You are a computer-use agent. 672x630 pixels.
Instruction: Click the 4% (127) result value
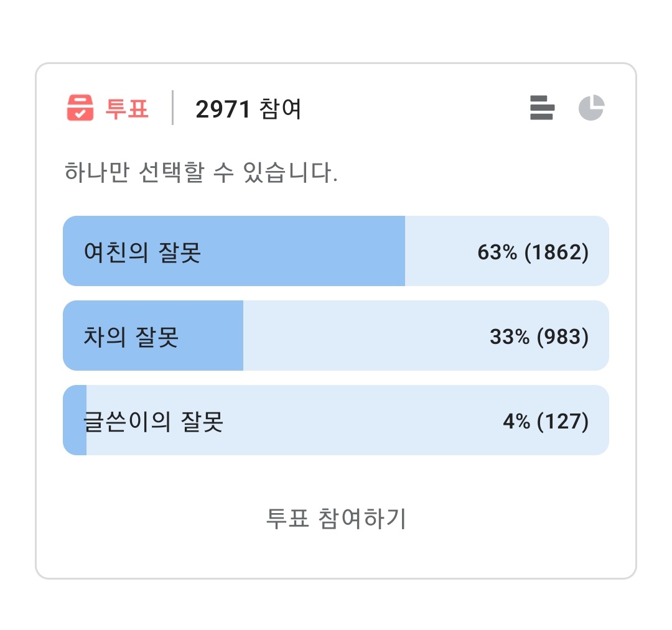545,421
